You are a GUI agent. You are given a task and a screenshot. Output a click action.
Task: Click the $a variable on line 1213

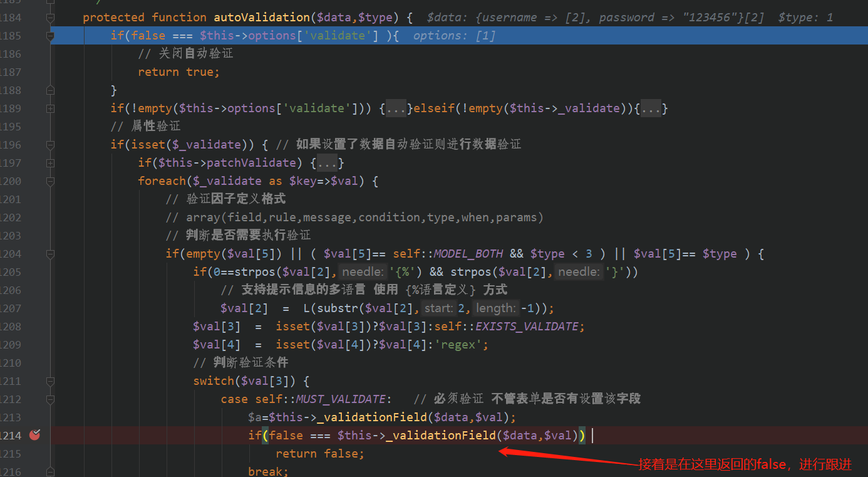256,417
